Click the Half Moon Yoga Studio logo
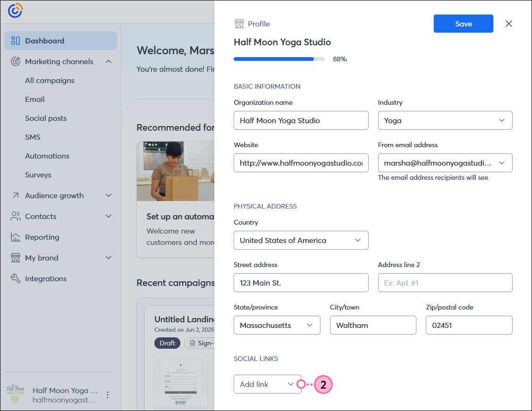The height and width of the screenshot is (411, 532). [x=16, y=394]
